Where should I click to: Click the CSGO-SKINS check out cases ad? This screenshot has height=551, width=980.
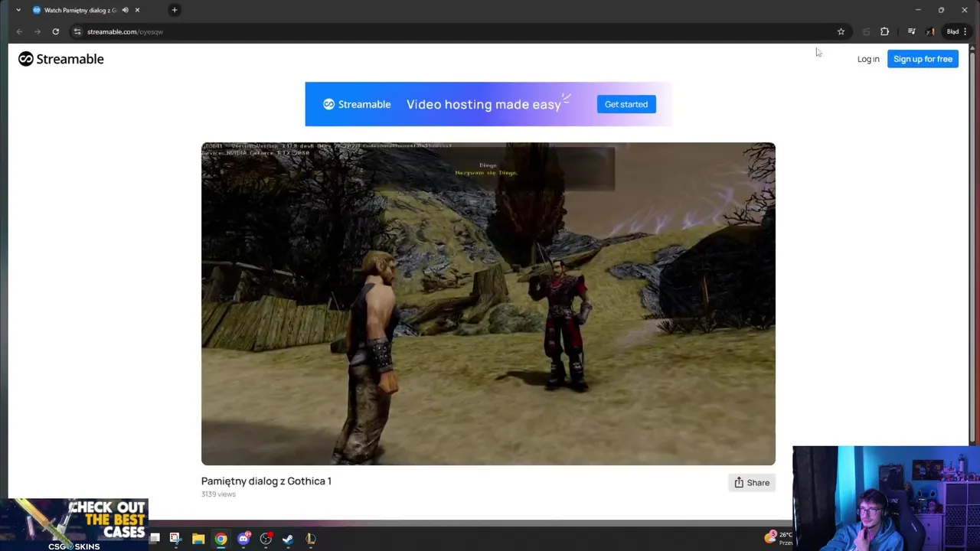(x=74, y=525)
